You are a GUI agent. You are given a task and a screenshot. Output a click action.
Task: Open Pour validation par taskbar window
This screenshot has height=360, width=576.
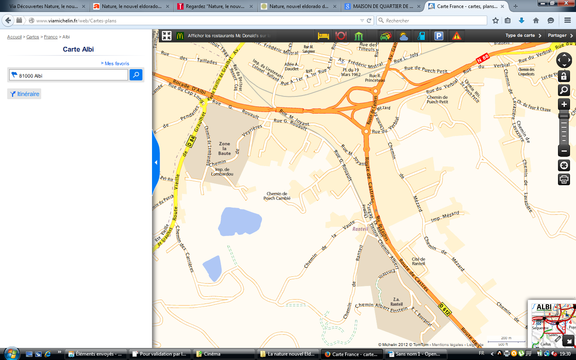click(160, 354)
